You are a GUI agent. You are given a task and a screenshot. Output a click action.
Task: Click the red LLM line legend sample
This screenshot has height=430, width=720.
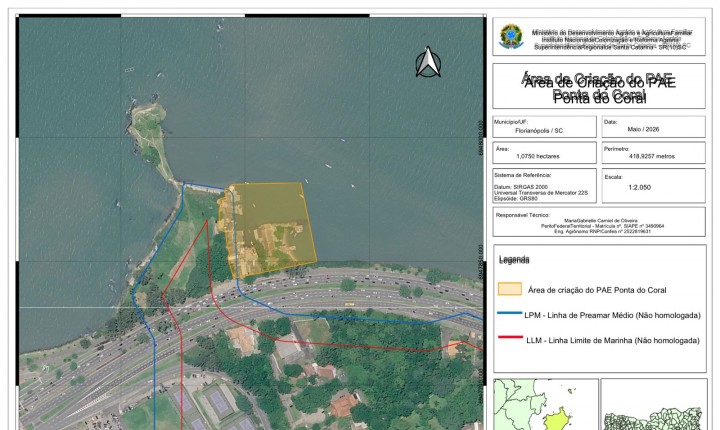511,337
